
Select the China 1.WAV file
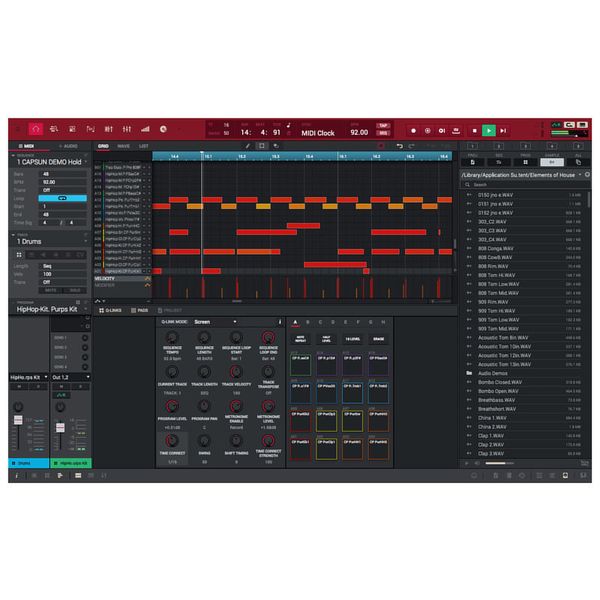(x=524, y=418)
